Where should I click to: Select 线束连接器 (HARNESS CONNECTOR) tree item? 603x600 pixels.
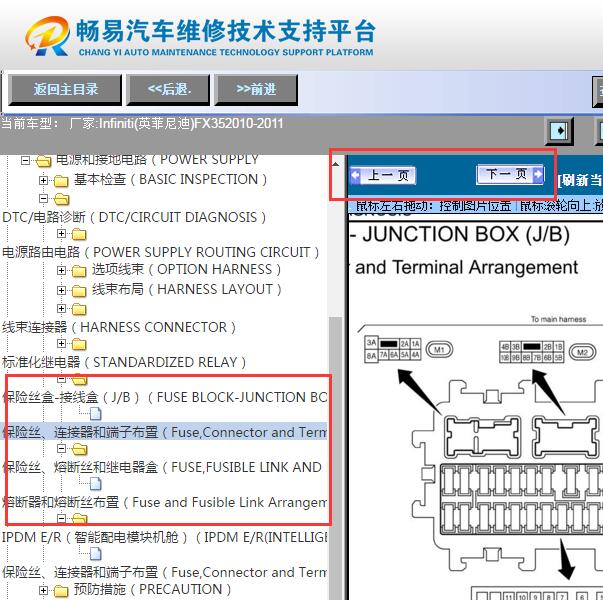pyautogui.click(x=119, y=328)
